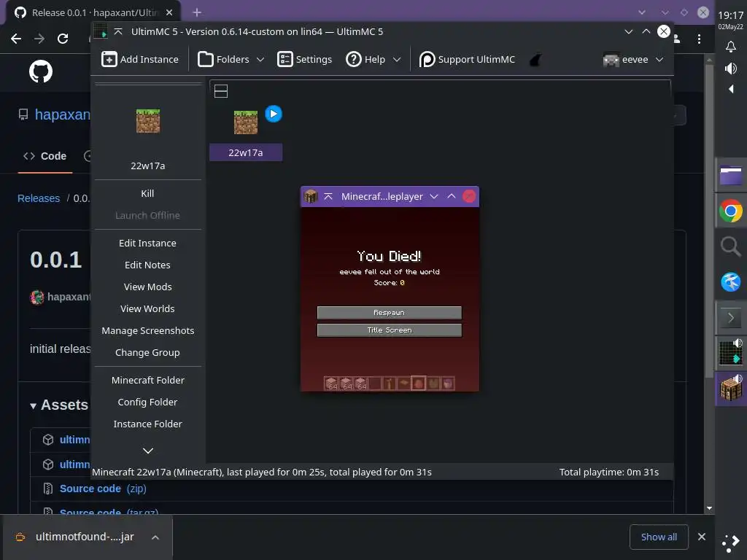Open Manage Screenshots
747x560 pixels.
tap(147, 330)
